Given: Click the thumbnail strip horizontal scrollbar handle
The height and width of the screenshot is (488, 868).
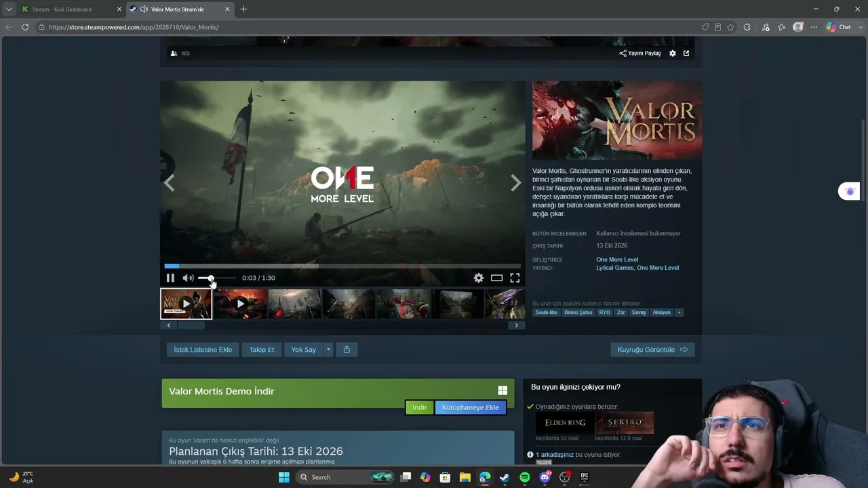Looking at the screenshot, I should 191,325.
